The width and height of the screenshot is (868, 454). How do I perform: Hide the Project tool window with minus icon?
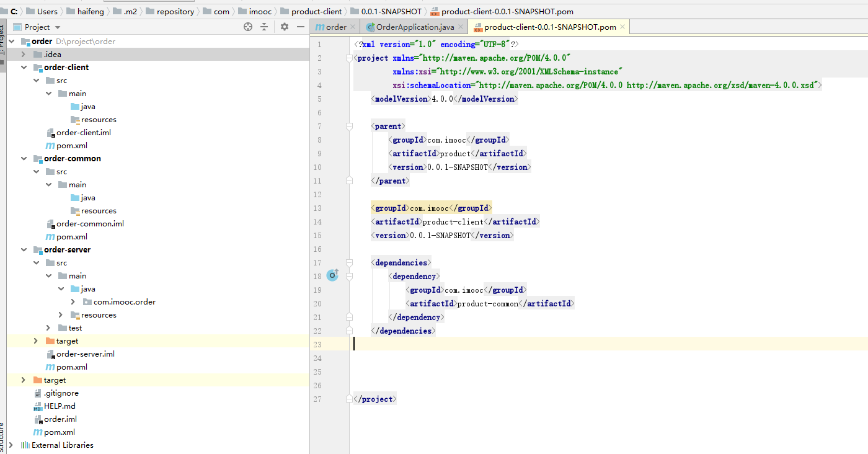[x=301, y=27]
